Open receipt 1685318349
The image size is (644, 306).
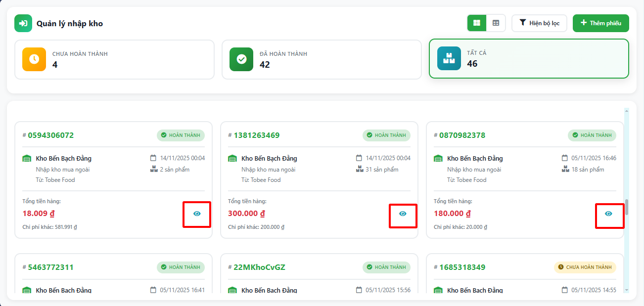(462, 267)
